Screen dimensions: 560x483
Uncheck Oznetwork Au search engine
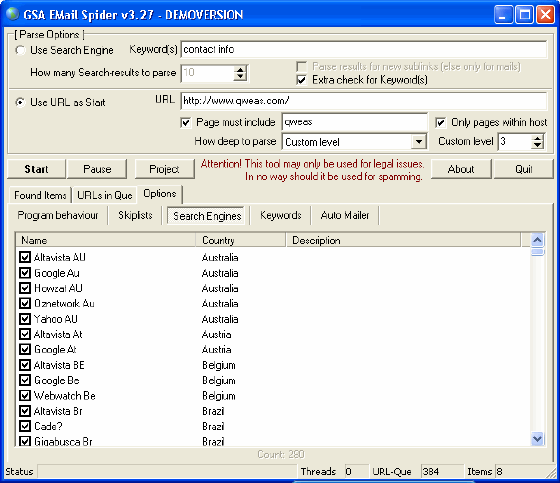(x=25, y=303)
